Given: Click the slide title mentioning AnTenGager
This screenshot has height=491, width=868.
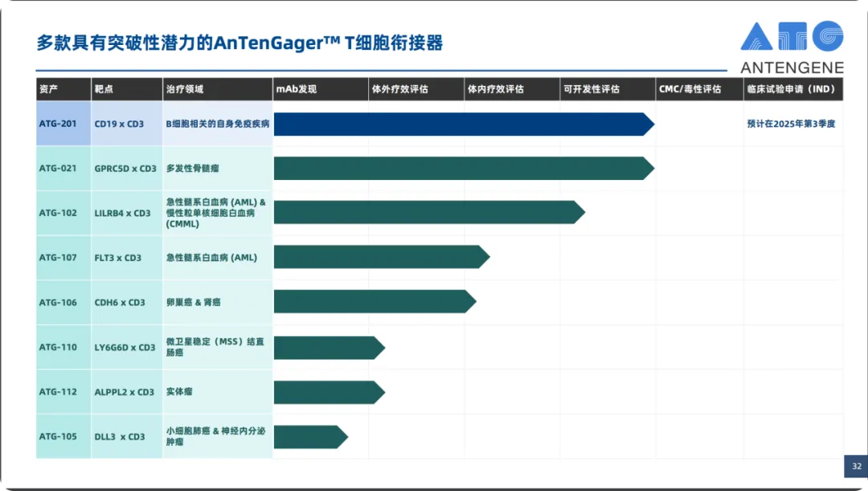Looking at the screenshot, I should [x=240, y=43].
